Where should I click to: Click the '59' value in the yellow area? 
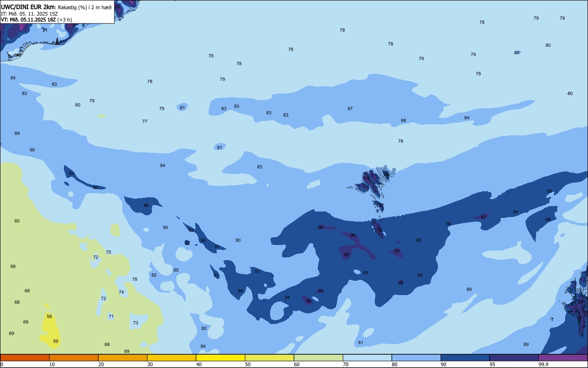pos(56,341)
